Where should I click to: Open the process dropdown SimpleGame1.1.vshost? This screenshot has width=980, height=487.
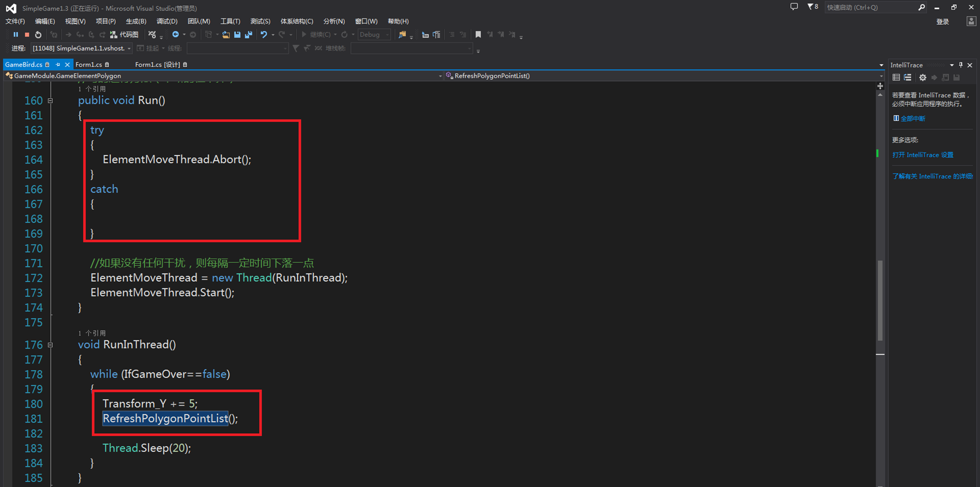pos(81,48)
